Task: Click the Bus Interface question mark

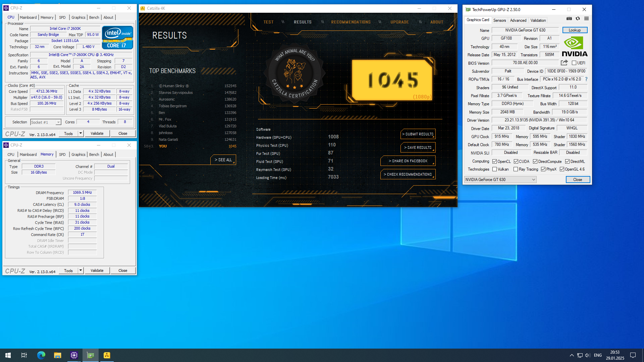Action: 586,79
